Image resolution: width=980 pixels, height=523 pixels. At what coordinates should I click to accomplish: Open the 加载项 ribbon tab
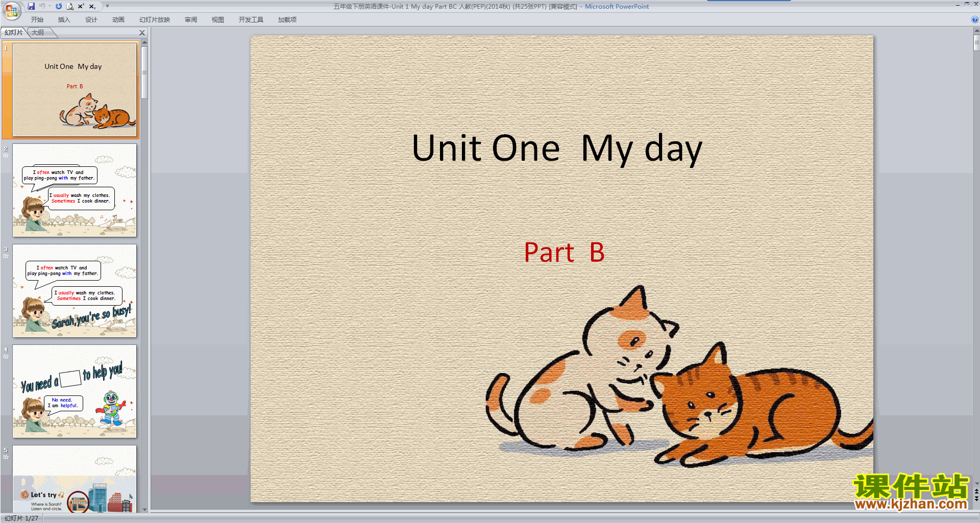287,20
